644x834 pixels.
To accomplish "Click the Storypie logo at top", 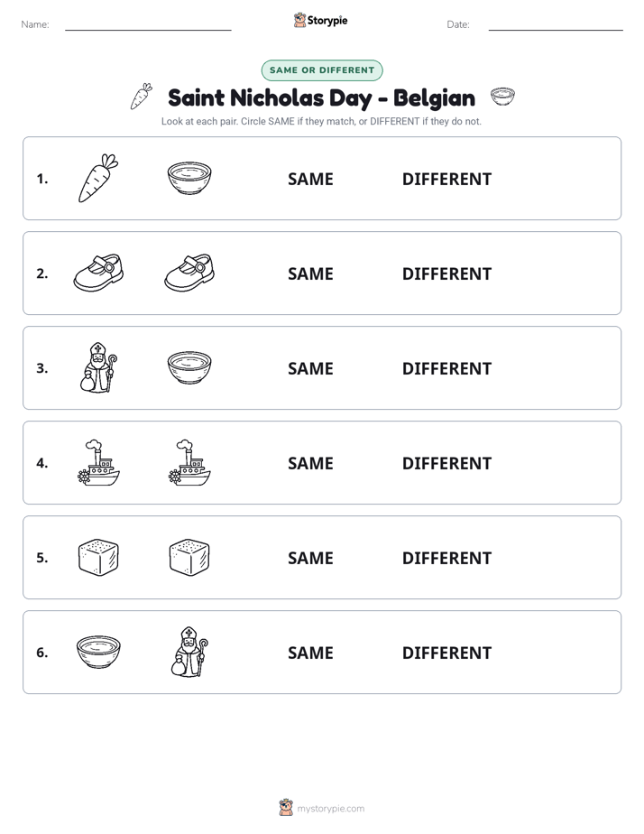I will (321, 20).
